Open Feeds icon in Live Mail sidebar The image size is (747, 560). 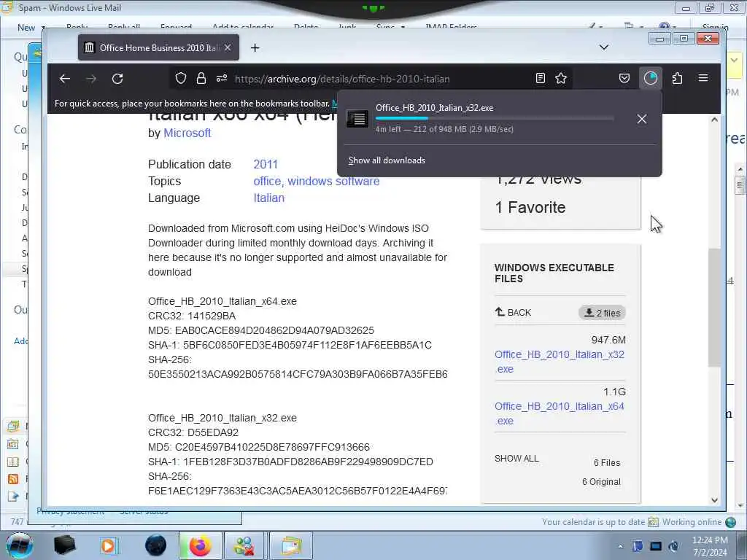(x=13, y=478)
